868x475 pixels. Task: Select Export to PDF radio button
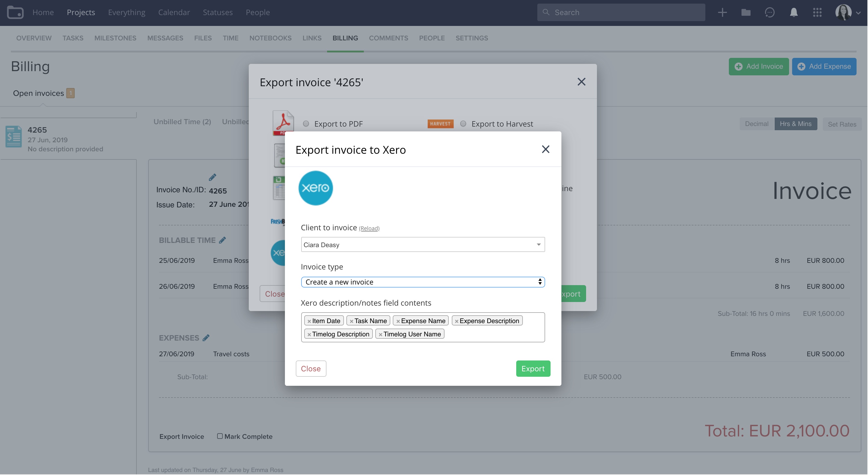306,124
